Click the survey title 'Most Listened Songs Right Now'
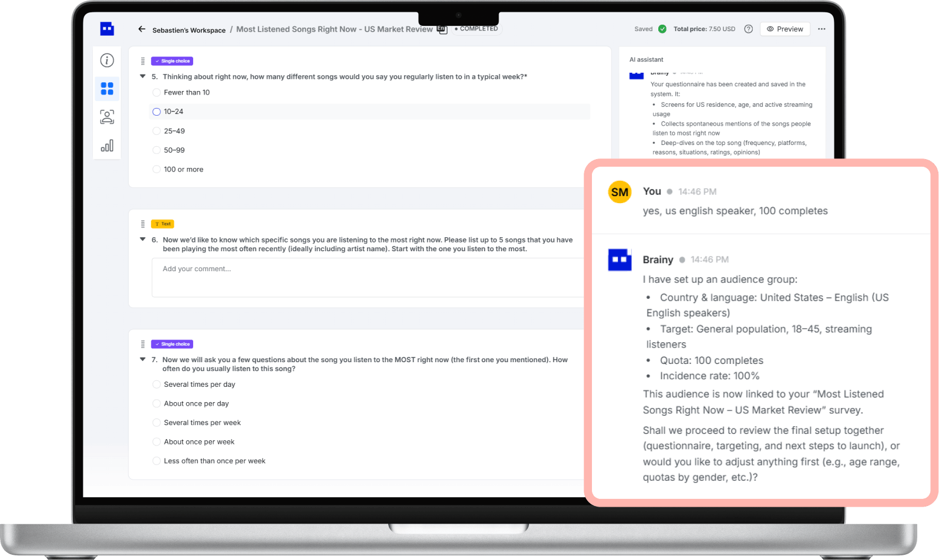This screenshot has height=560, width=939. 334,29
